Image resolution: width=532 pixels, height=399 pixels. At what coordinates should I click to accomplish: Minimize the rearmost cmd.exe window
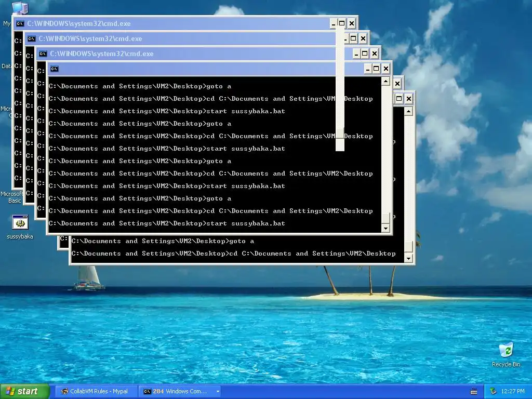pos(333,23)
